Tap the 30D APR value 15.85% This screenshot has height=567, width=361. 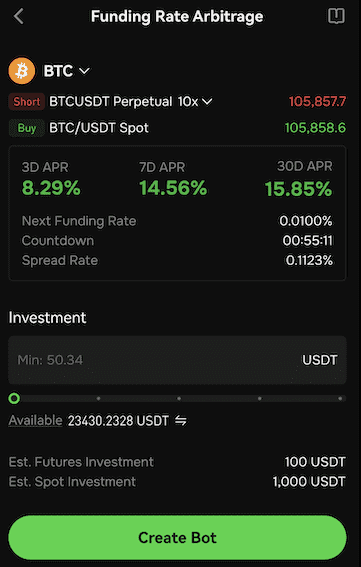(298, 189)
